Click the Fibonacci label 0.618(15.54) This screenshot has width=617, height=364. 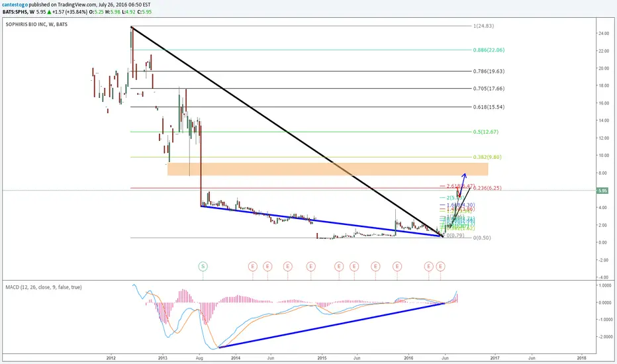pos(489,107)
